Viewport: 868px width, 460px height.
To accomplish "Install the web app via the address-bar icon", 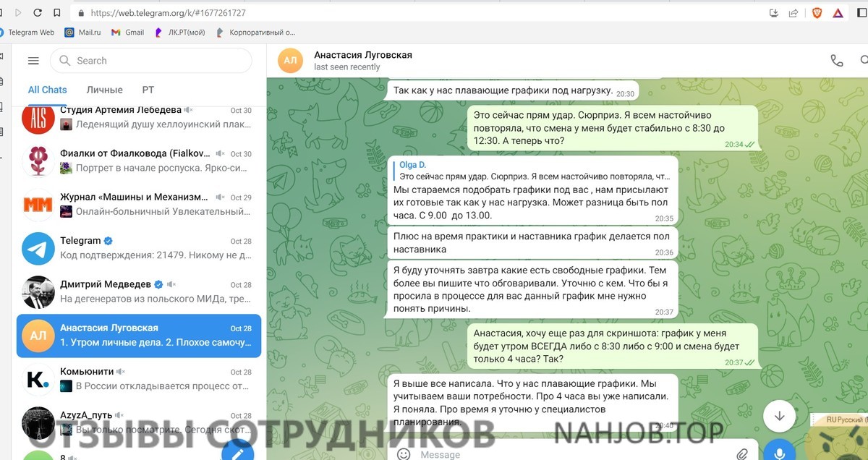I will coord(774,13).
